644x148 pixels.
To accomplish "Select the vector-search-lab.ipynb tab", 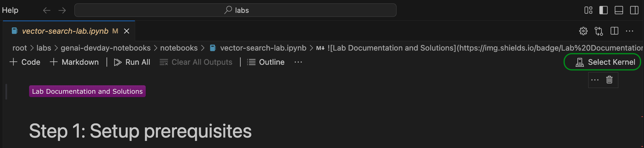I will [69, 31].
